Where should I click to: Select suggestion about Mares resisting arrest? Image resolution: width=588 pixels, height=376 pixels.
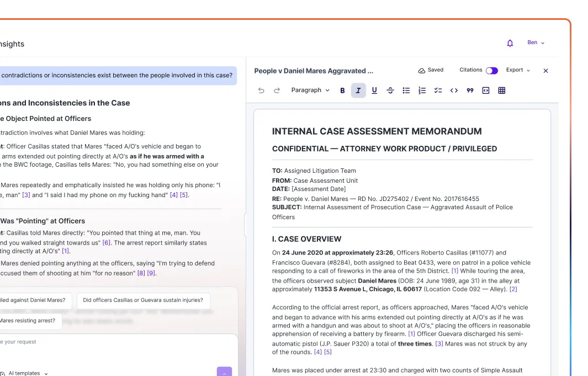click(31, 321)
